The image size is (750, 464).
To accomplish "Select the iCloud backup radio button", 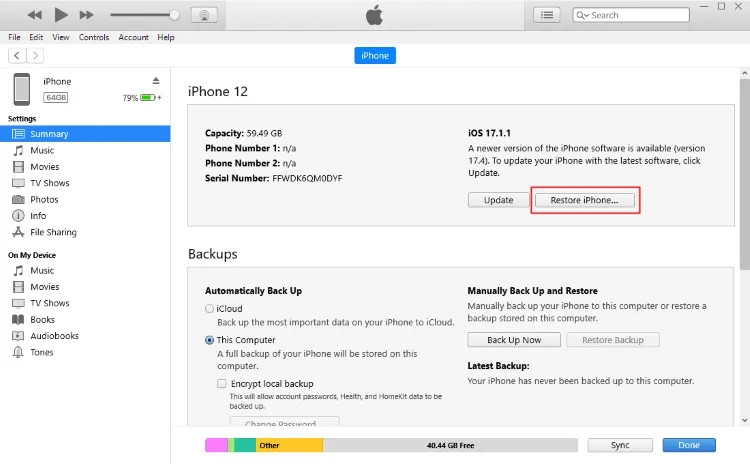I will [x=210, y=309].
